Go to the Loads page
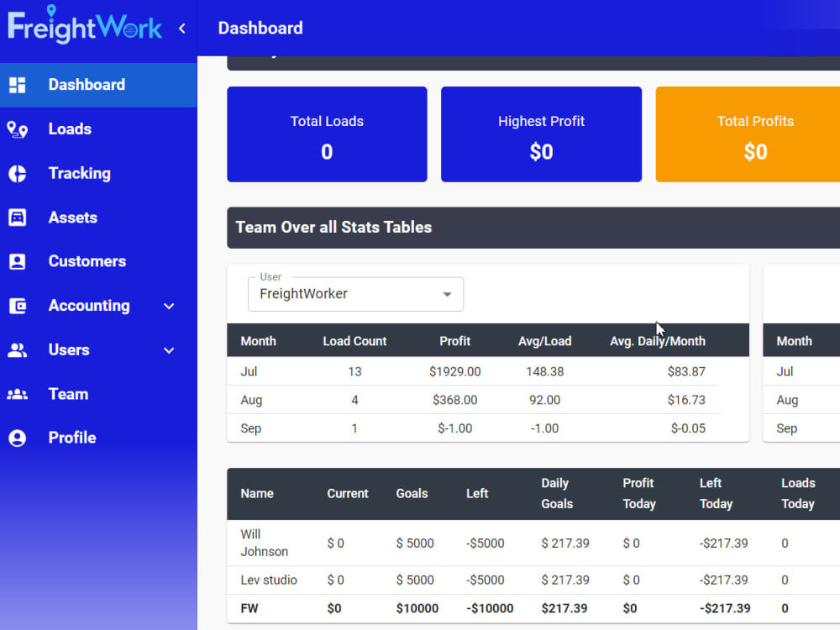The width and height of the screenshot is (840, 630). [x=98, y=129]
